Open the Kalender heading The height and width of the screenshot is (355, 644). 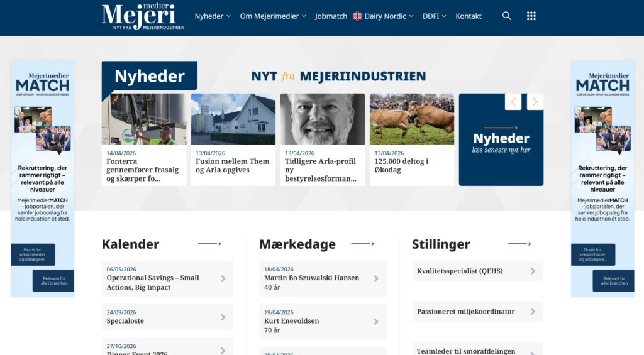click(x=130, y=244)
